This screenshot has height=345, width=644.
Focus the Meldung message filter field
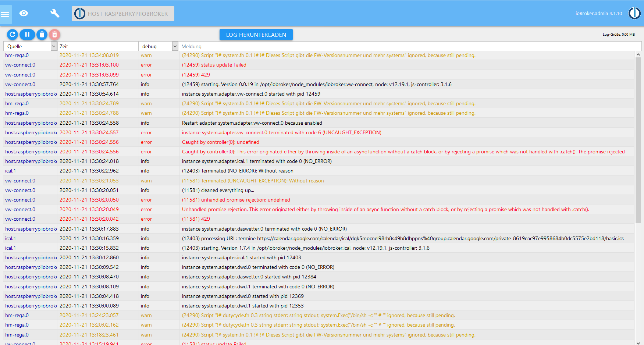pos(410,46)
